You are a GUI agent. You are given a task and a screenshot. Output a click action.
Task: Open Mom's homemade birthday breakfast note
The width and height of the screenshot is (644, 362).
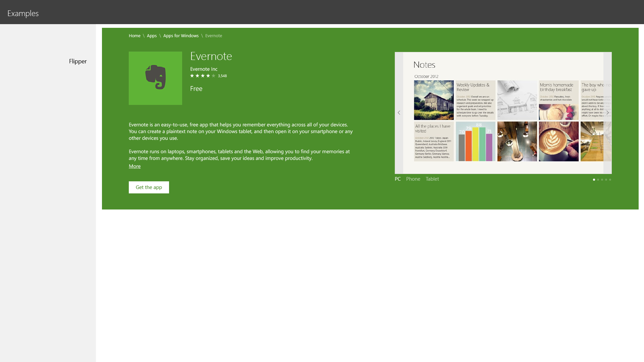pyautogui.click(x=559, y=100)
